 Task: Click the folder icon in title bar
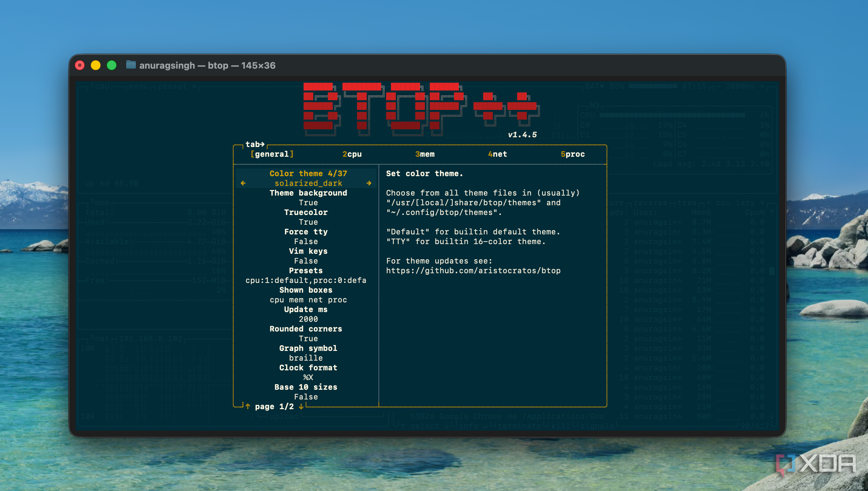point(131,65)
